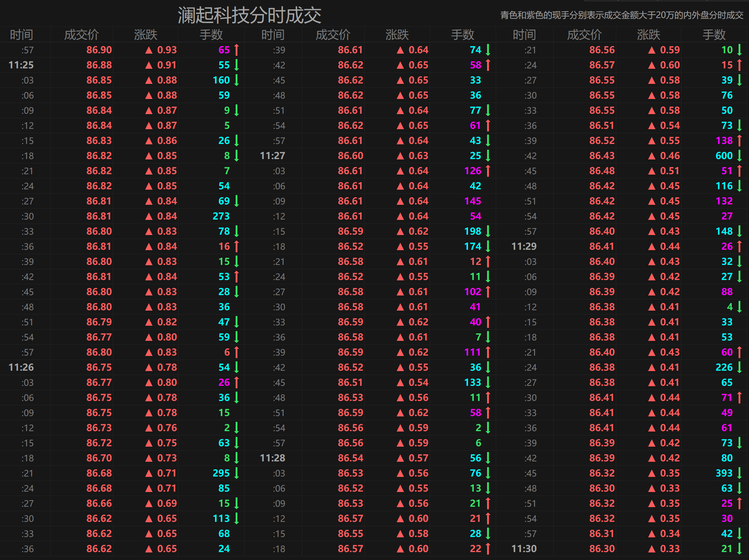Image resolution: width=749 pixels, height=560 pixels.
Task: Select the 11:29 time row label
Action: [x=524, y=247]
